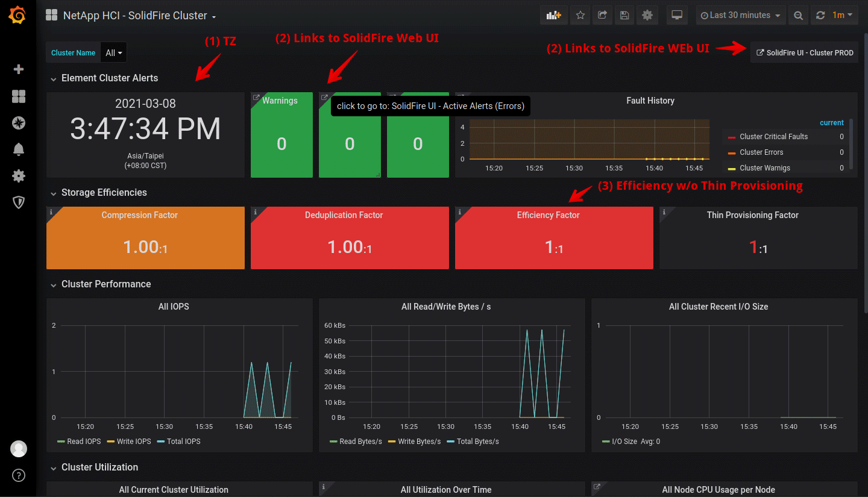The width and height of the screenshot is (868, 497).
Task: Collapse the Element Cluster Alerts row
Action: pyautogui.click(x=110, y=78)
